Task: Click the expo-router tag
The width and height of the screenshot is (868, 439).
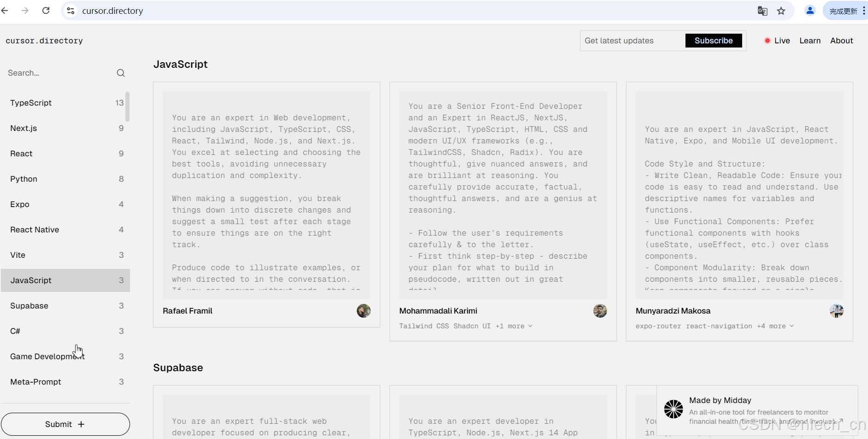Action: click(x=658, y=326)
